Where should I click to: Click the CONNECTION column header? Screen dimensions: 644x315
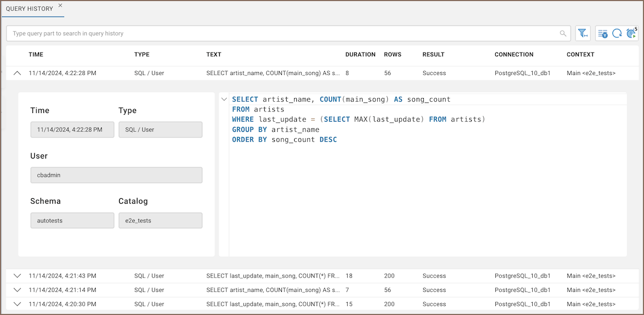[x=513, y=55]
